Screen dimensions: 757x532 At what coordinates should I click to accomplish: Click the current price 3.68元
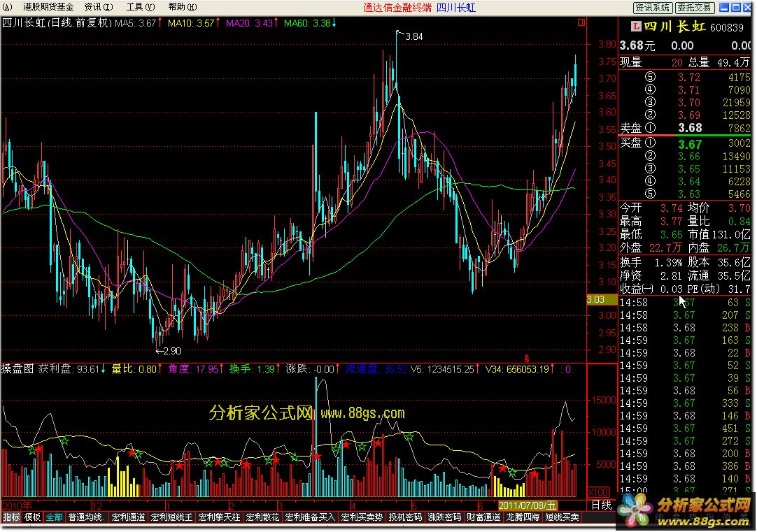637,46
